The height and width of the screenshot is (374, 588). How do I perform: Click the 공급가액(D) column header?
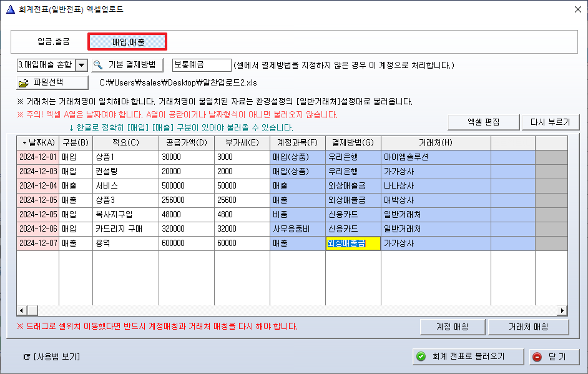tap(187, 143)
